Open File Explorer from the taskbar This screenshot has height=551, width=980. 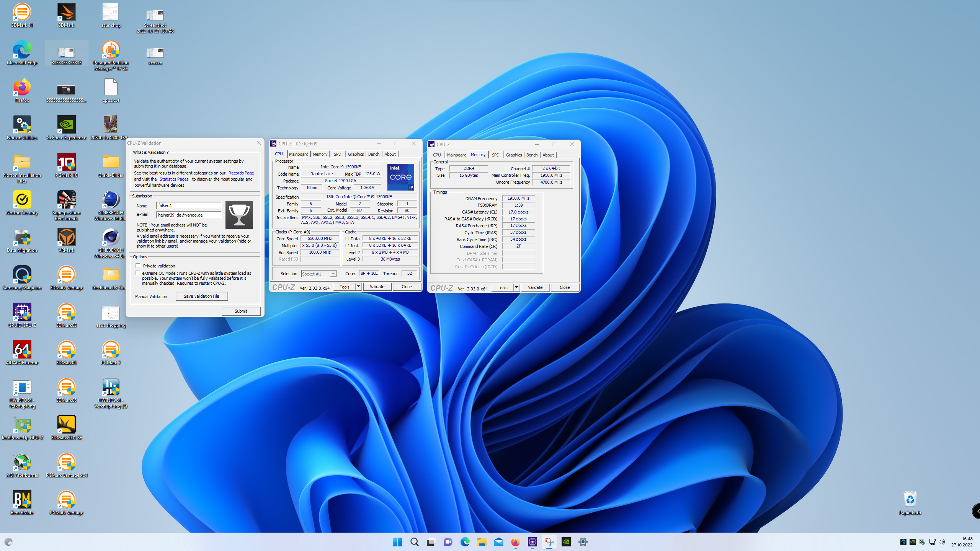pyautogui.click(x=482, y=542)
